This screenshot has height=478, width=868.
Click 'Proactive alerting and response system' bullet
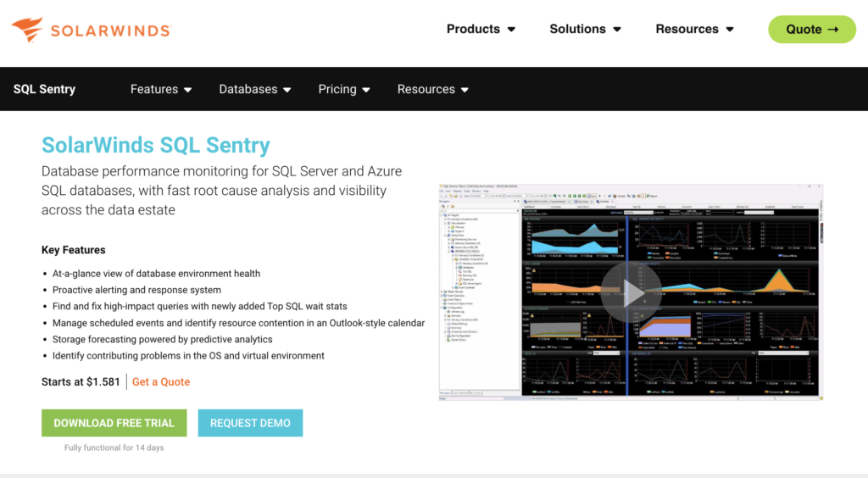[136, 290]
